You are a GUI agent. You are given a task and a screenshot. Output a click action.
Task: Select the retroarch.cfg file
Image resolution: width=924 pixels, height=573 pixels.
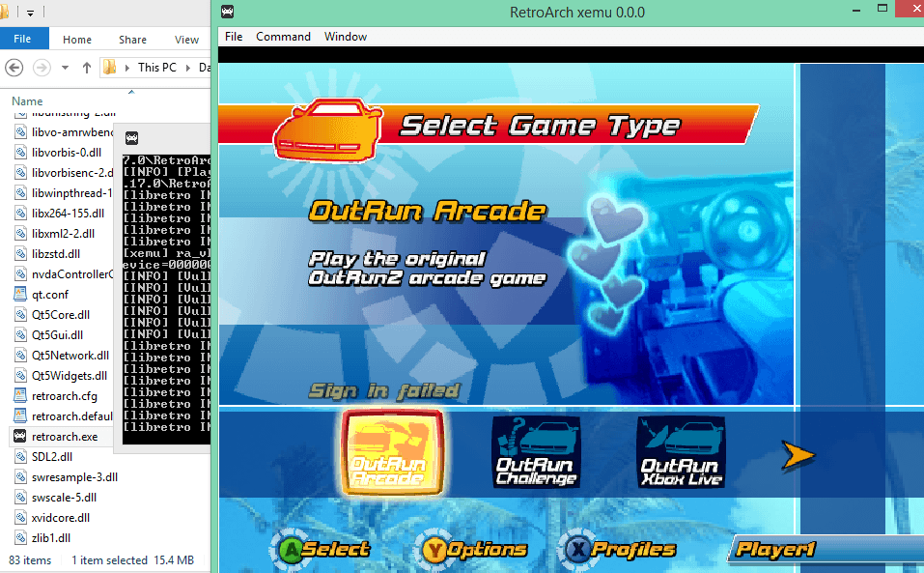click(x=64, y=395)
